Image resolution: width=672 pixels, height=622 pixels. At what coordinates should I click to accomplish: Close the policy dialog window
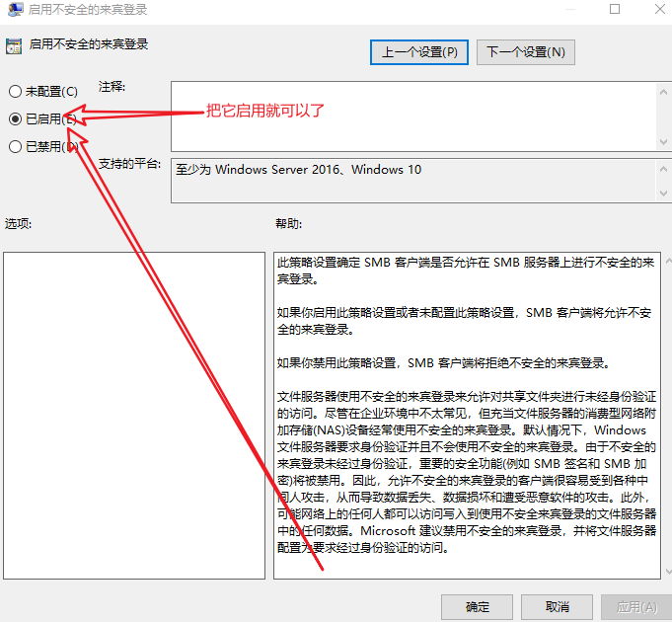[660, 9]
